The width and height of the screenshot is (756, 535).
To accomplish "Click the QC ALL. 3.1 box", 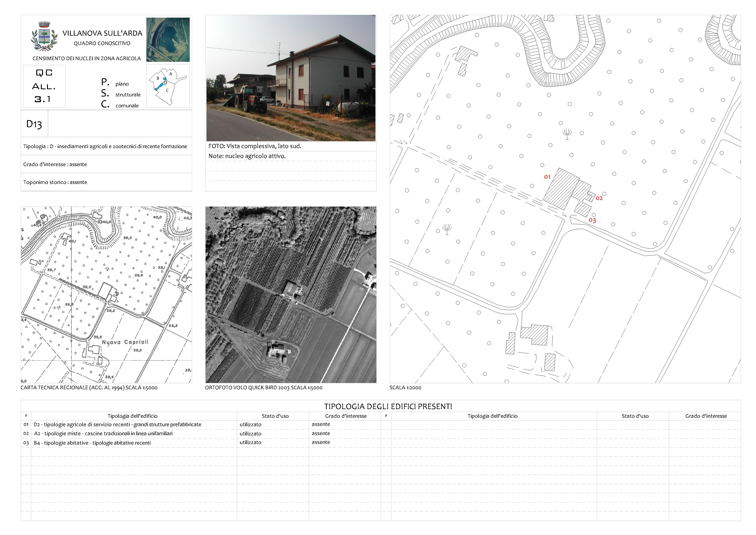I will pyautogui.click(x=44, y=86).
